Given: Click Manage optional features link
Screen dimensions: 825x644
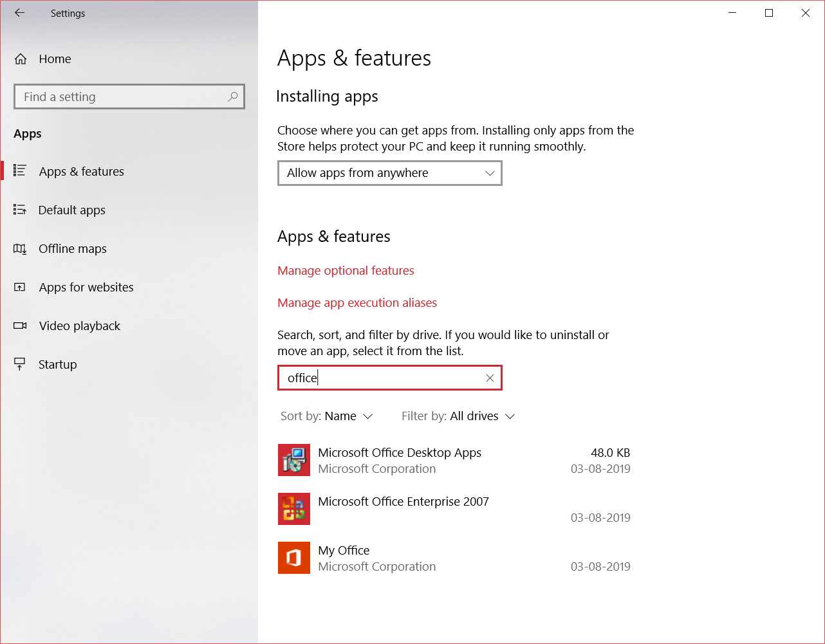Looking at the screenshot, I should coord(346,271).
